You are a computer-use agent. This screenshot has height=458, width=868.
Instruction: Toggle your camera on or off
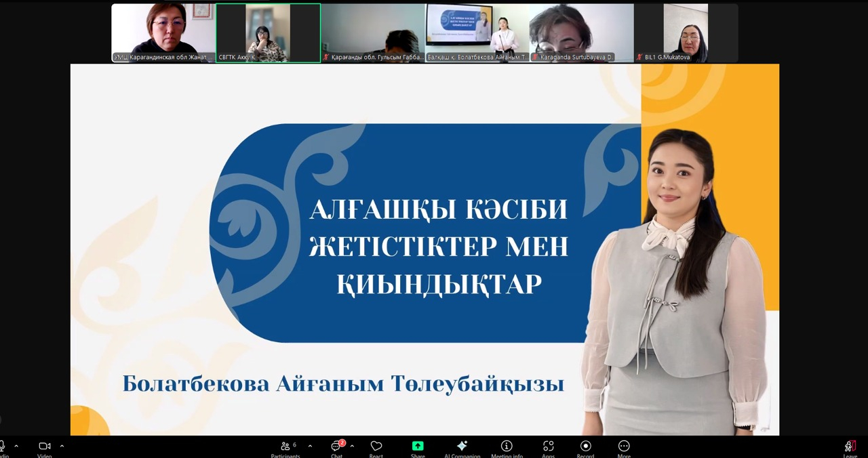pos(44,446)
